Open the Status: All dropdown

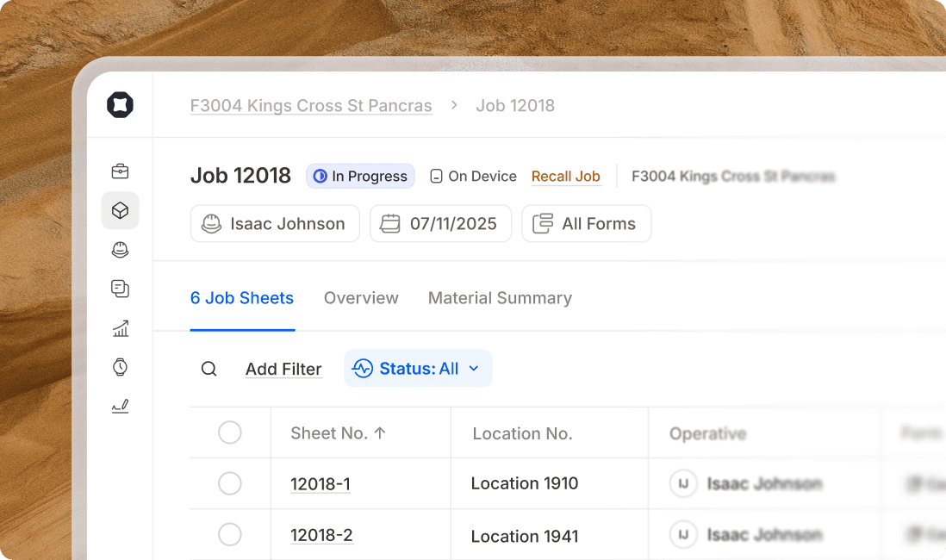click(x=418, y=368)
